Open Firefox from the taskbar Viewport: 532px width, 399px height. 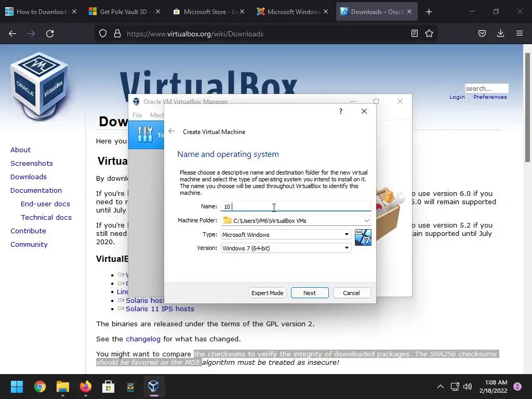86,387
